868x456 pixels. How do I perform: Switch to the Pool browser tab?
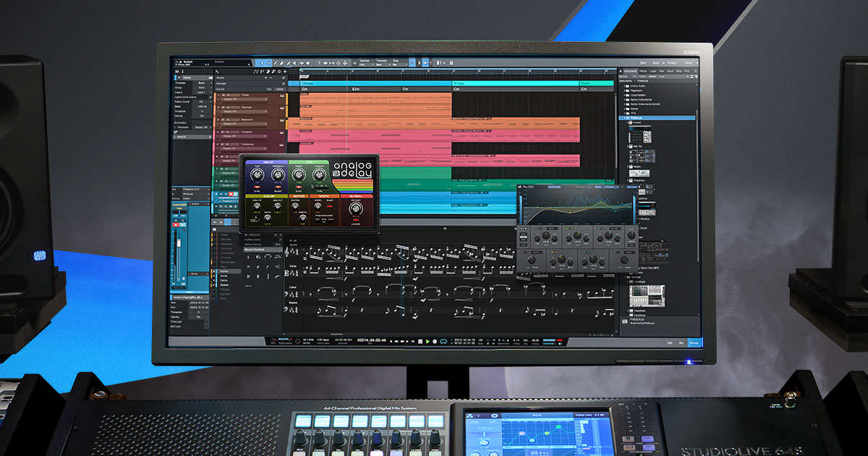tap(686, 71)
